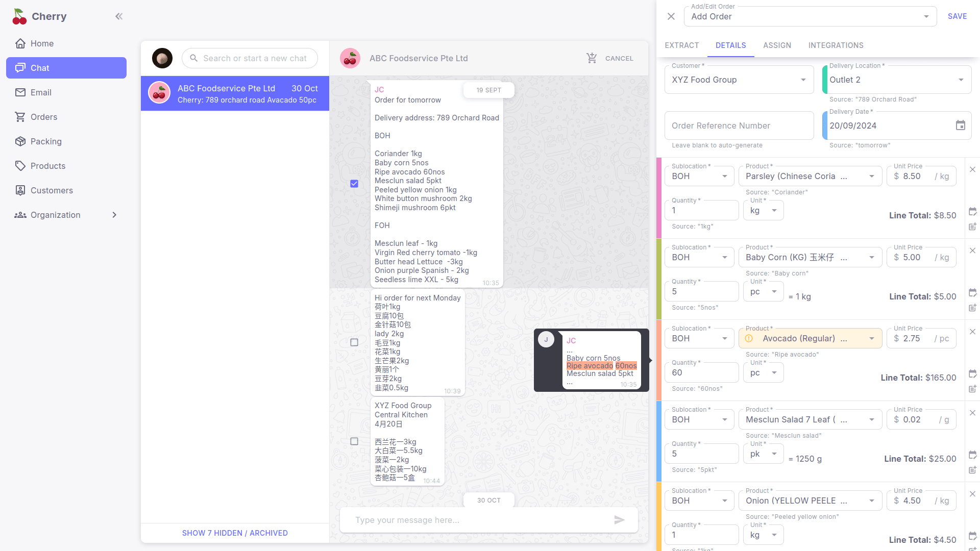This screenshot has height=551, width=980.
Task: Check the 'order for next Monday' message
Action: pyautogui.click(x=354, y=342)
